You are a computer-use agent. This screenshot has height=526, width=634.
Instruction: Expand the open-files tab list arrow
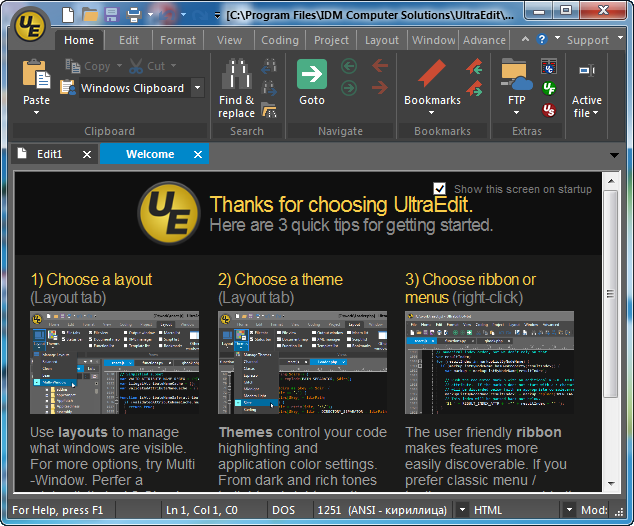pyautogui.click(x=614, y=155)
